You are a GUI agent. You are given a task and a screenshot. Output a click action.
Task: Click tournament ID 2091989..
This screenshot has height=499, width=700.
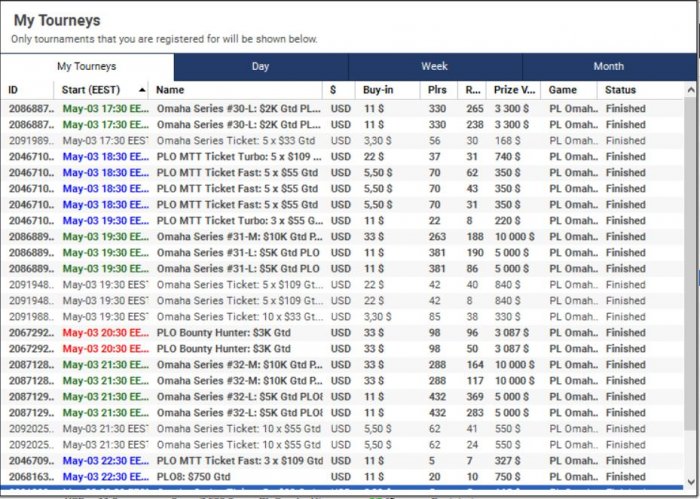pyautogui.click(x=31, y=141)
